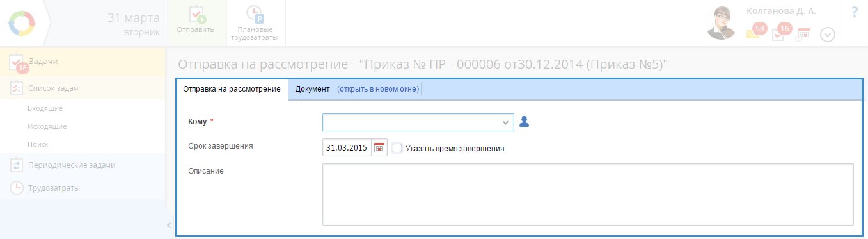The height and width of the screenshot is (239, 868).
Task: Open Плановые трудозатраты from the toolbar
Action: tap(255, 23)
